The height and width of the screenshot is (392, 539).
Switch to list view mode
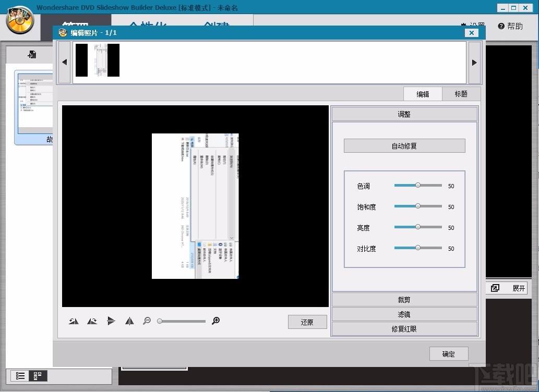20,375
